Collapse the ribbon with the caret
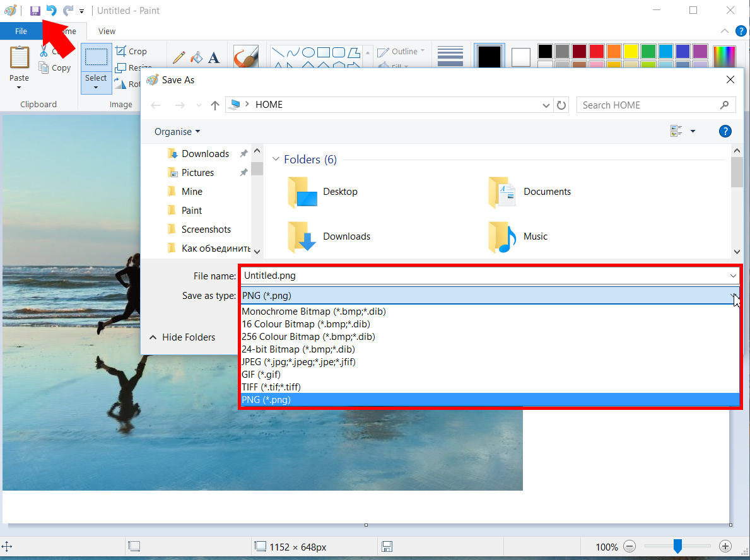The image size is (750, 560). click(x=725, y=31)
